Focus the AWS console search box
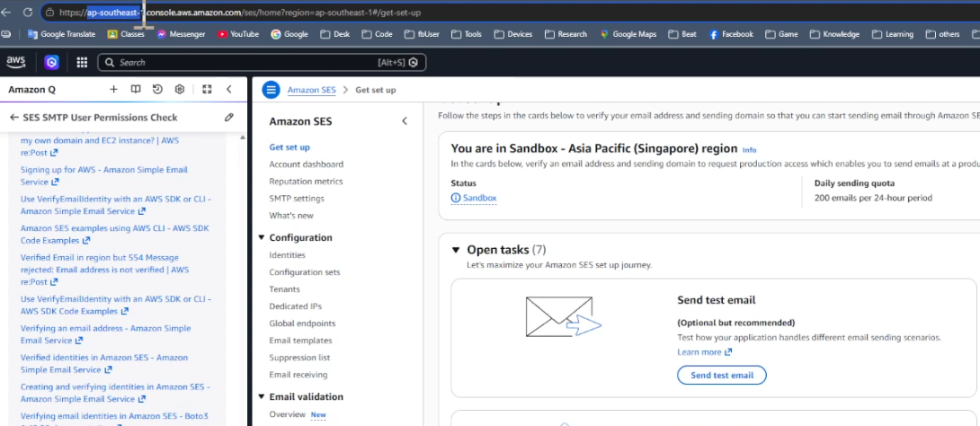 262,63
